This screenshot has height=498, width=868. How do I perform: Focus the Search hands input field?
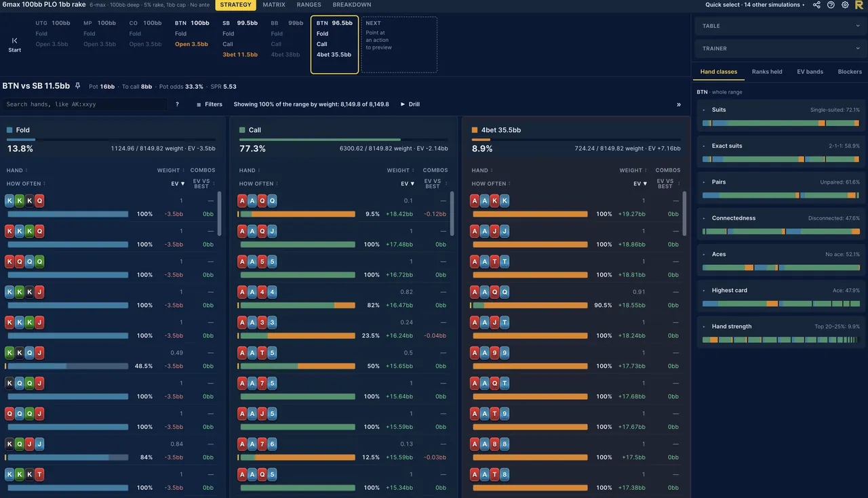coord(85,104)
